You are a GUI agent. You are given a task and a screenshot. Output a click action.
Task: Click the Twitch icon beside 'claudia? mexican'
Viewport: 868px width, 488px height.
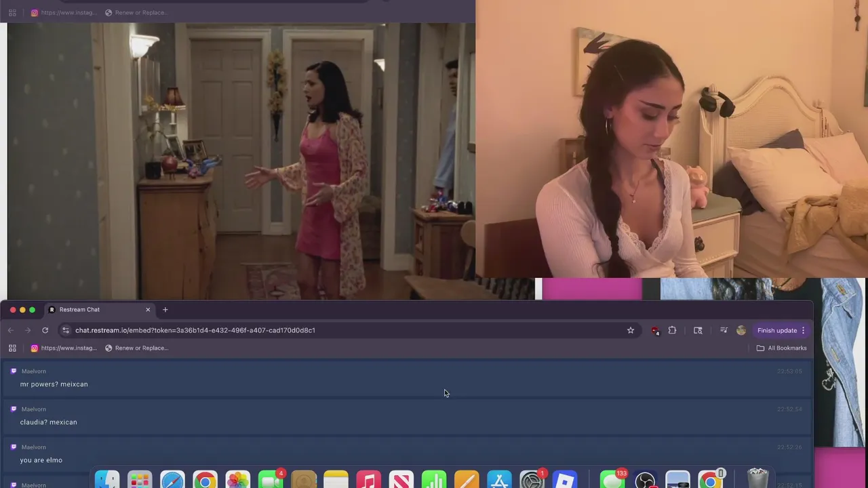[14, 409]
